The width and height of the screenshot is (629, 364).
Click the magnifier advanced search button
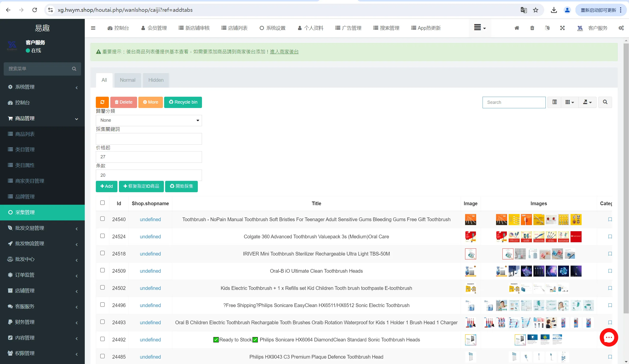tap(605, 102)
